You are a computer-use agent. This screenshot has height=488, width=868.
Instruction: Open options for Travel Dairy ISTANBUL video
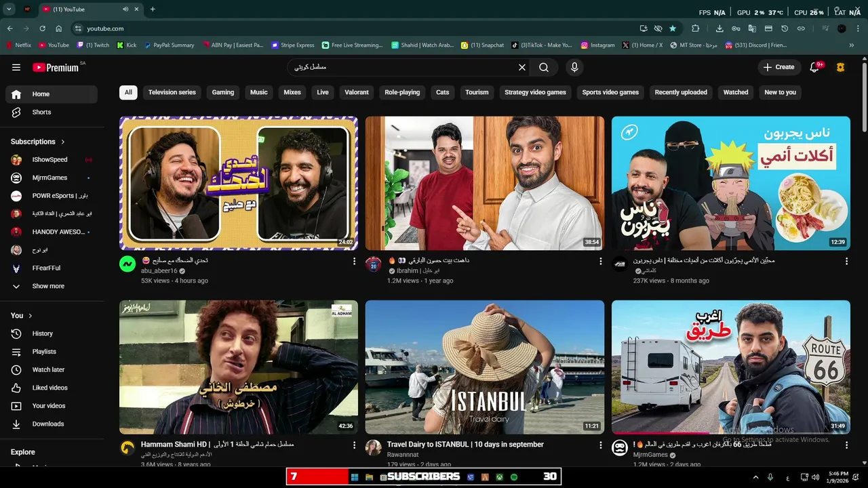[600, 445]
